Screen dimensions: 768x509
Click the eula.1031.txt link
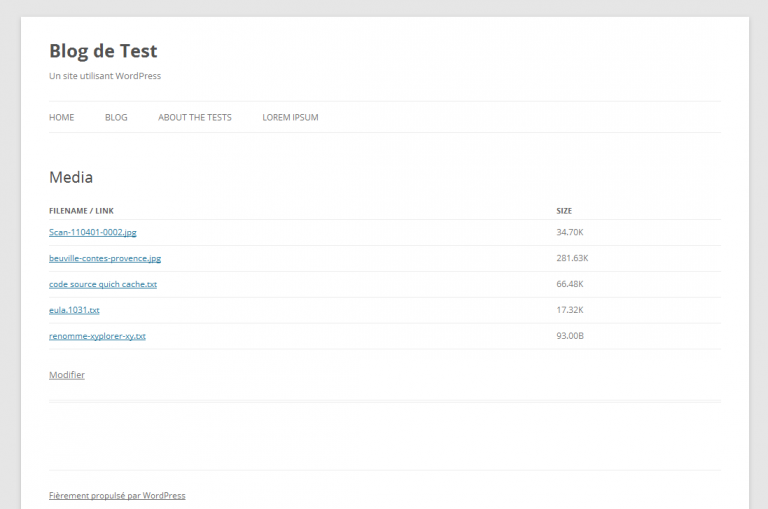(x=74, y=310)
